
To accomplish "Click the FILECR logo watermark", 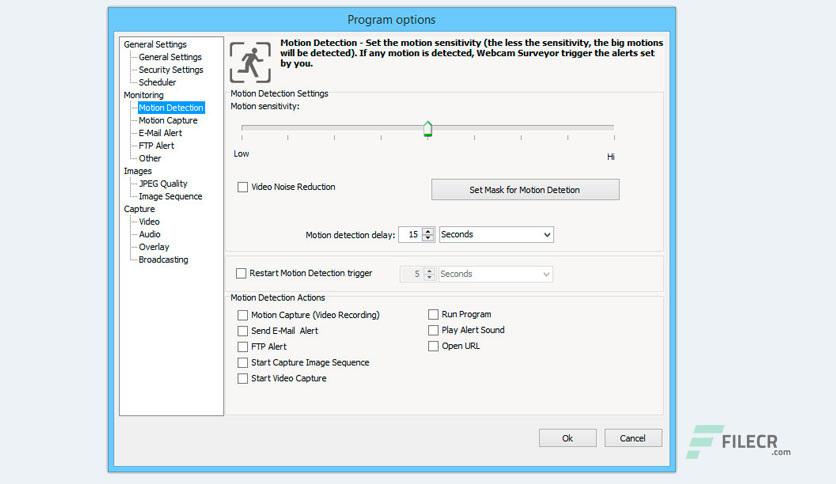I will (738, 441).
